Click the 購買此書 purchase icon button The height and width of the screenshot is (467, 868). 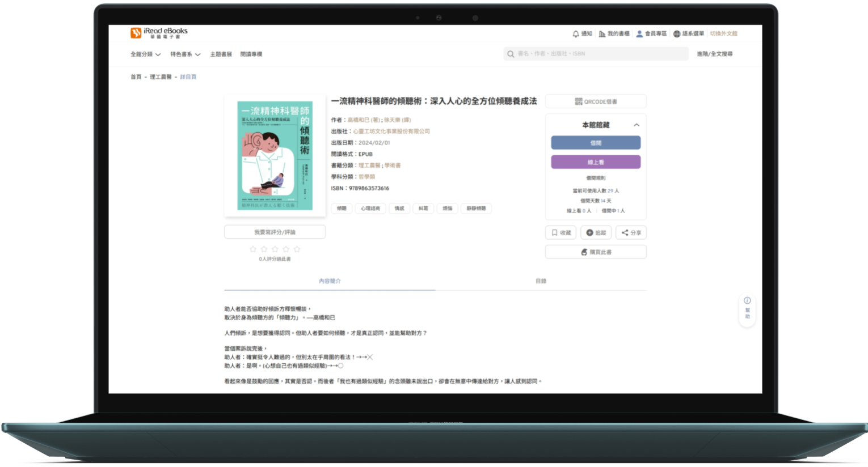584,252
